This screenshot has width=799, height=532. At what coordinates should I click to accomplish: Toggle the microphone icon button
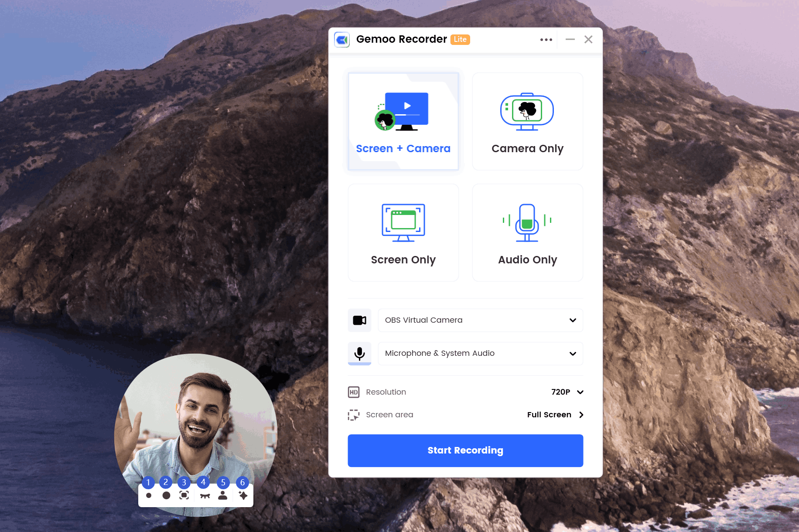pos(359,354)
